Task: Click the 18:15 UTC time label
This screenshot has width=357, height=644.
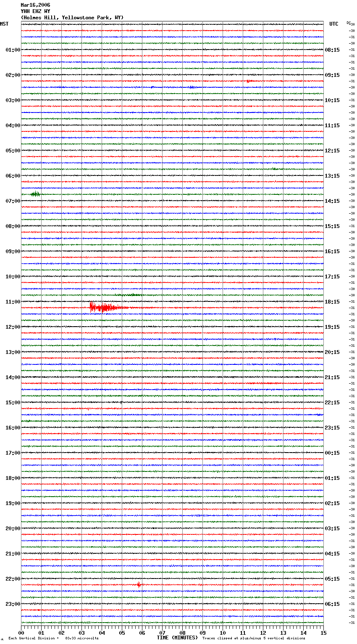Action: coord(332,302)
